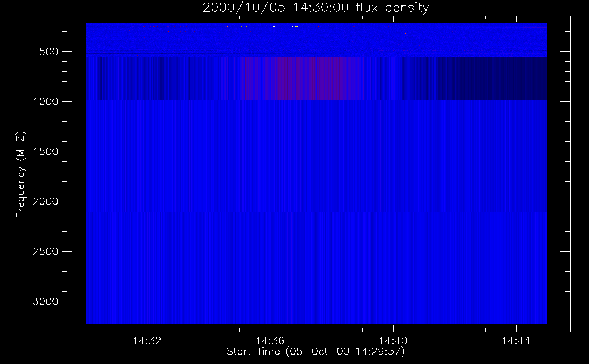This screenshot has height=364, width=589.
Task: Click the 14:32 time tick label
Action: point(147,341)
